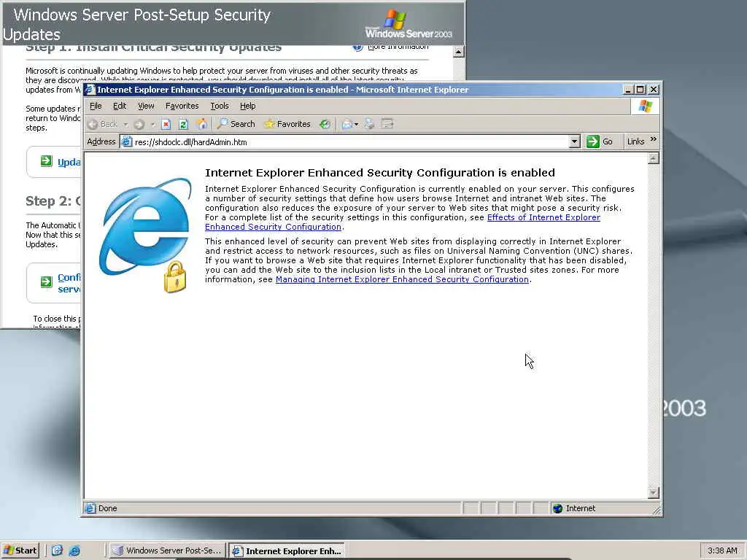This screenshot has height=560, width=747.
Task: Open the Start menu
Action: point(20,551)
